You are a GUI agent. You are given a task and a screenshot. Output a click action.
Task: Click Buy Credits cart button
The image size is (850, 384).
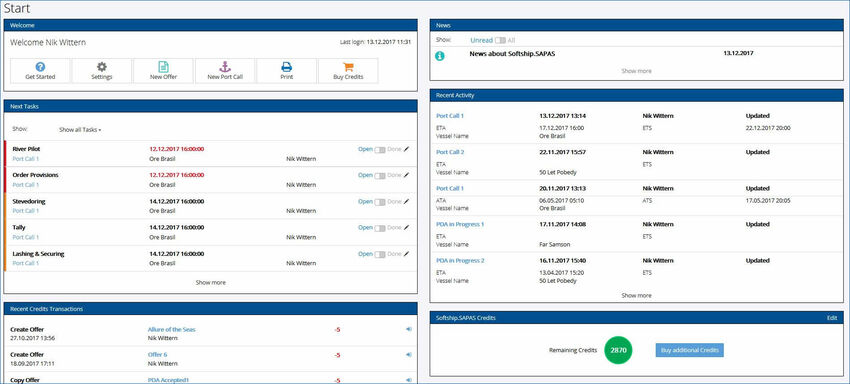[x=348, y=71]
